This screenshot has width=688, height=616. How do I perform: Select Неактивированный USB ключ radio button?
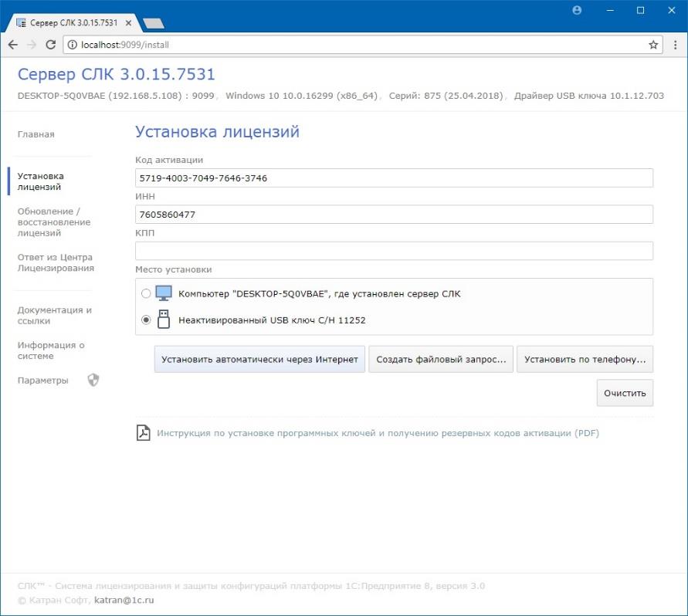point(146,320)
